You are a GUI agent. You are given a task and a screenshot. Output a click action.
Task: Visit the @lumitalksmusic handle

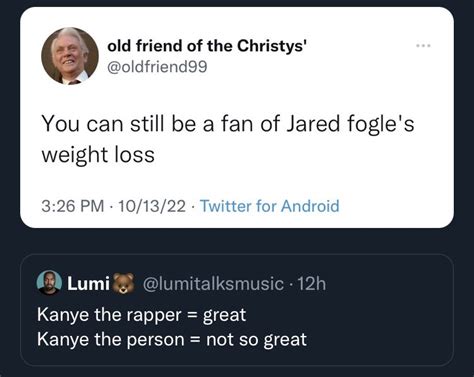pyautogui.click(x=213, y=284)
